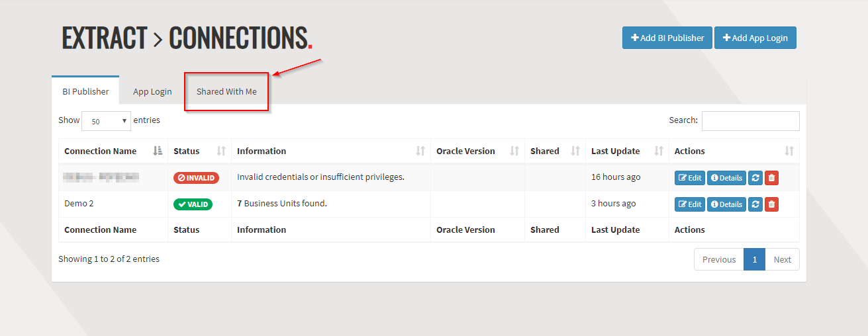Delete the invalid connection row
The width and height of the screenshot is (868, 336).
(771, 178)
